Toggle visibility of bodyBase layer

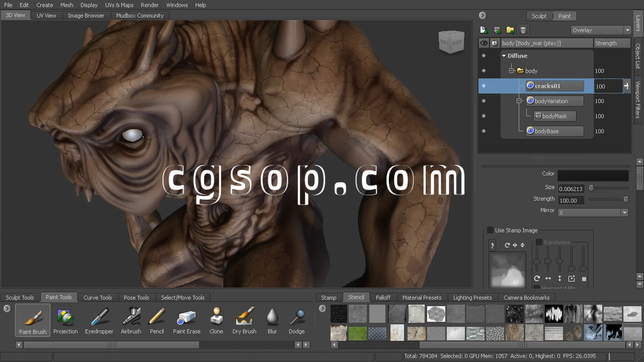point(484,131)
